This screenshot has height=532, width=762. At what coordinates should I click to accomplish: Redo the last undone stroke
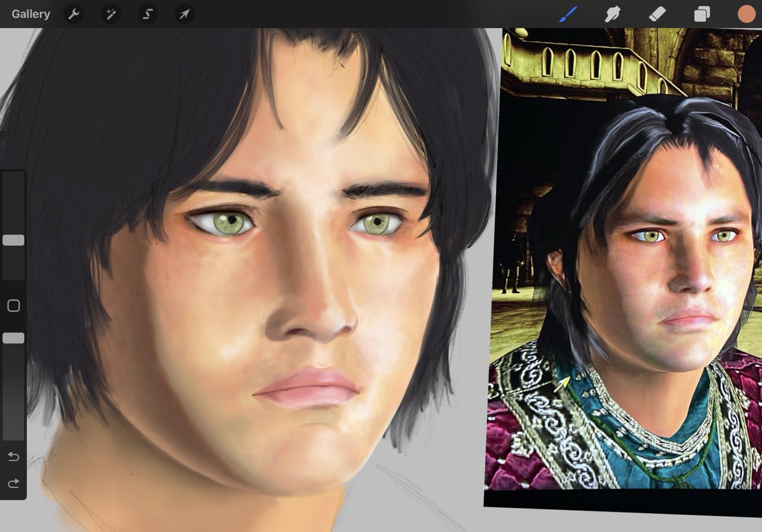13,484
